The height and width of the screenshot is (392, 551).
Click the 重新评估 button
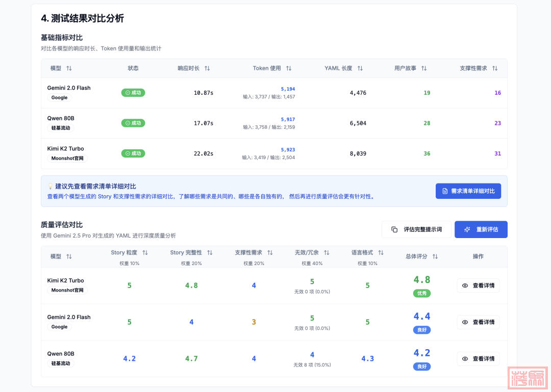481,229
